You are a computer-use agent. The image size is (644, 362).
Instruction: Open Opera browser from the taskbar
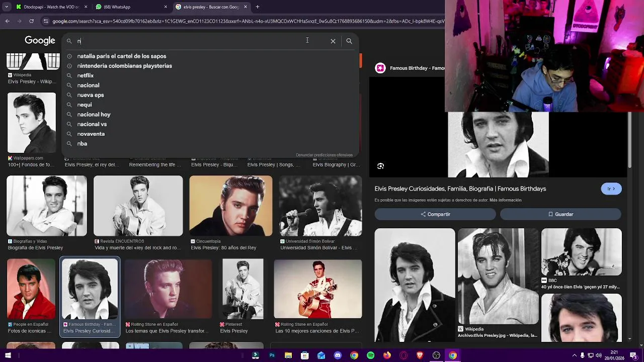click(x=404, y=355)
